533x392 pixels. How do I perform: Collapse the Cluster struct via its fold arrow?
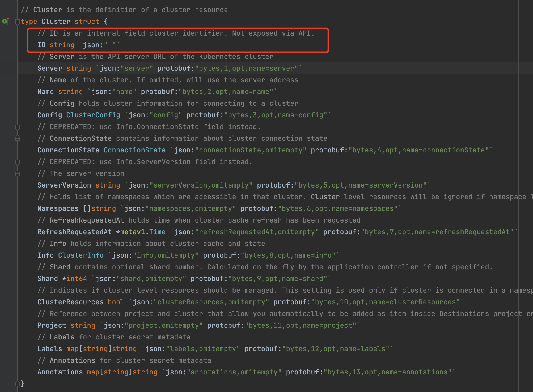(x=18, y=22)
